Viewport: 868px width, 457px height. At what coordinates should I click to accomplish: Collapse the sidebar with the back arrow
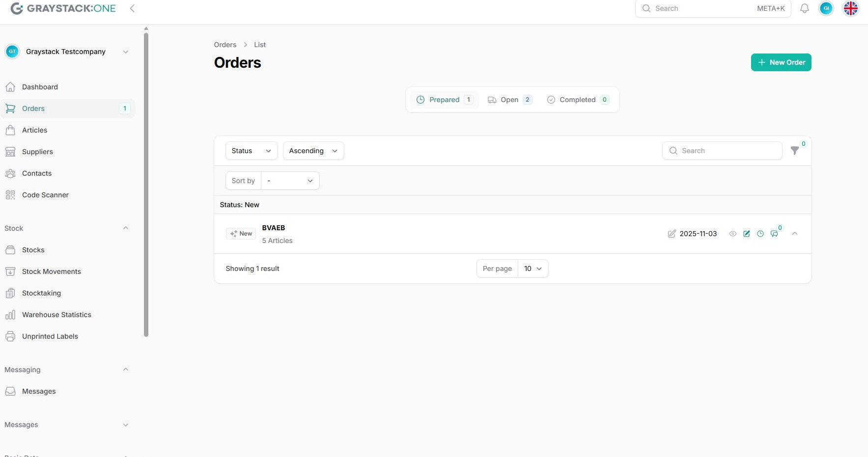click(x=132, y=8)
